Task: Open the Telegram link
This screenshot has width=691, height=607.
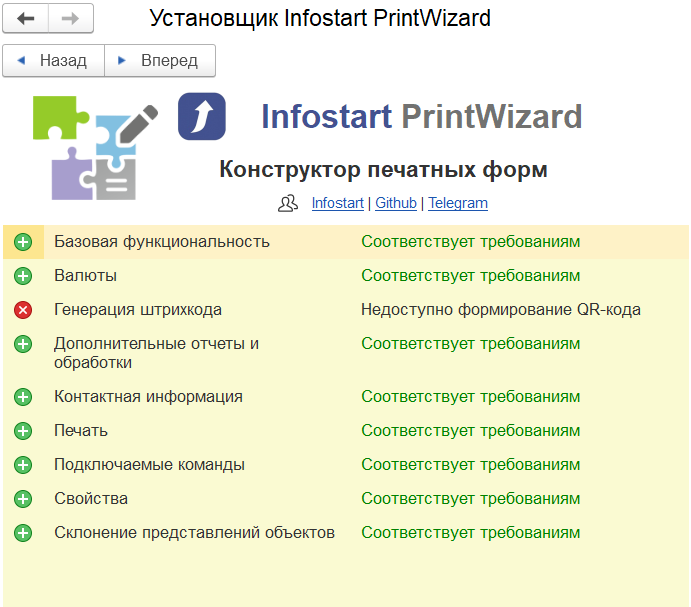Action: (458, 203)
